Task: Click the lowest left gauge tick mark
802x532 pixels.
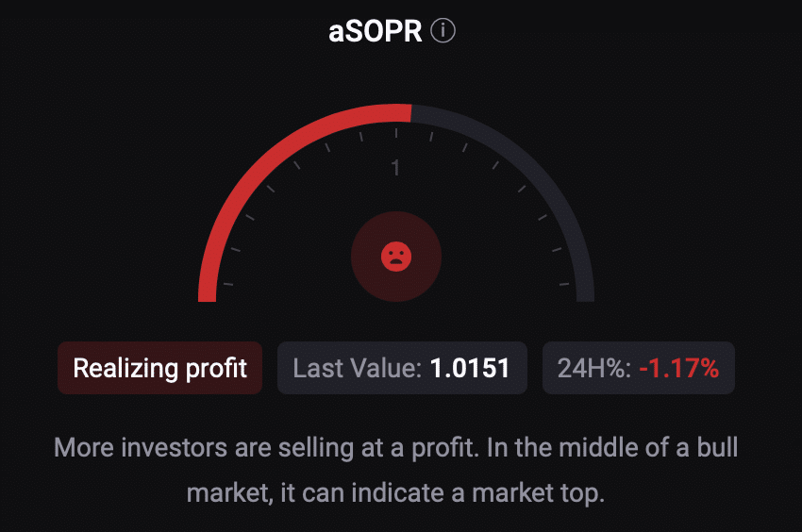Action: 228,284
